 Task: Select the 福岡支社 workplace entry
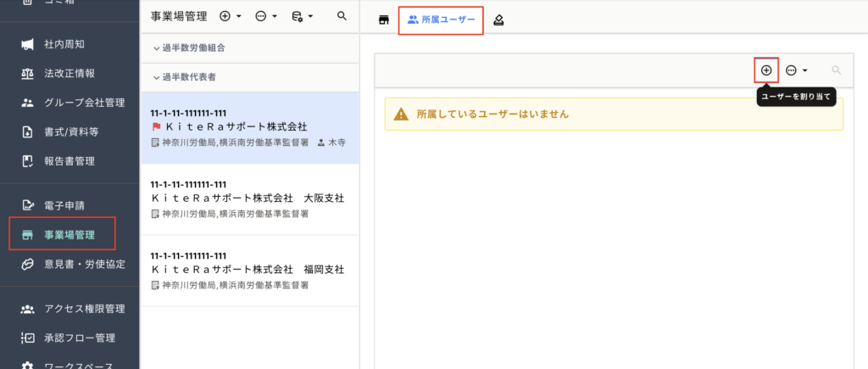(249, 270)
